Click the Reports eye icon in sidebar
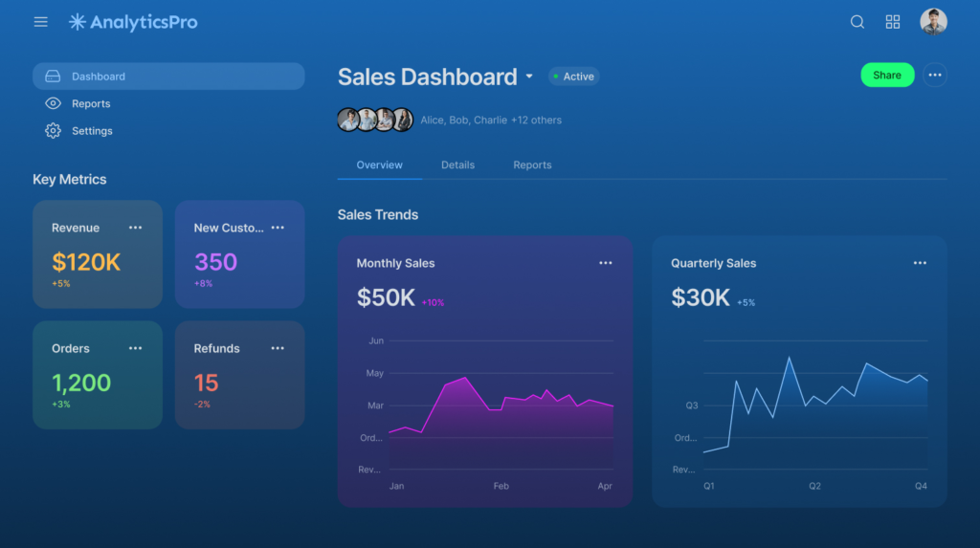Viewport: 980px width, 548px height. pos(54,103)
